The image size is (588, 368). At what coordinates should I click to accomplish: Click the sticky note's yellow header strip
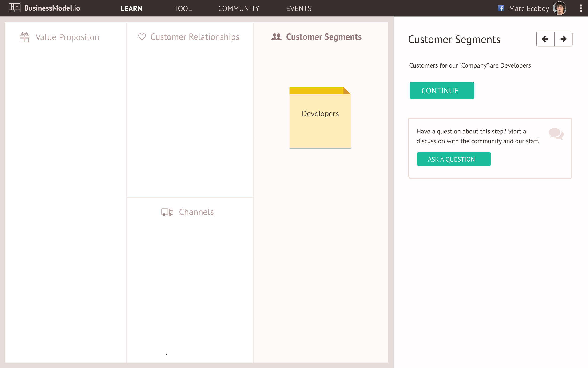pyautogui.click(x=316, y=91)
